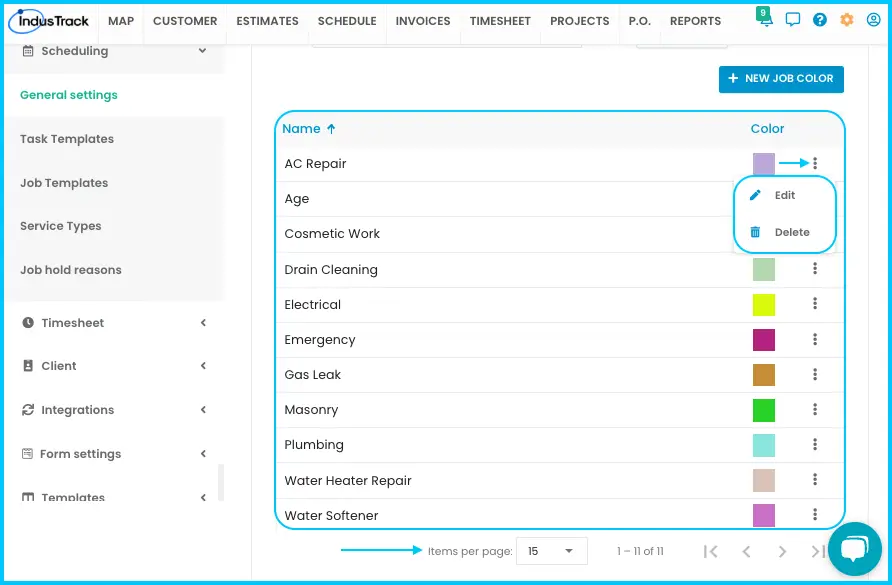892x585 pixels.
Task: Open three-dot menu for Emergency
Action: click(x=815, y=339)
